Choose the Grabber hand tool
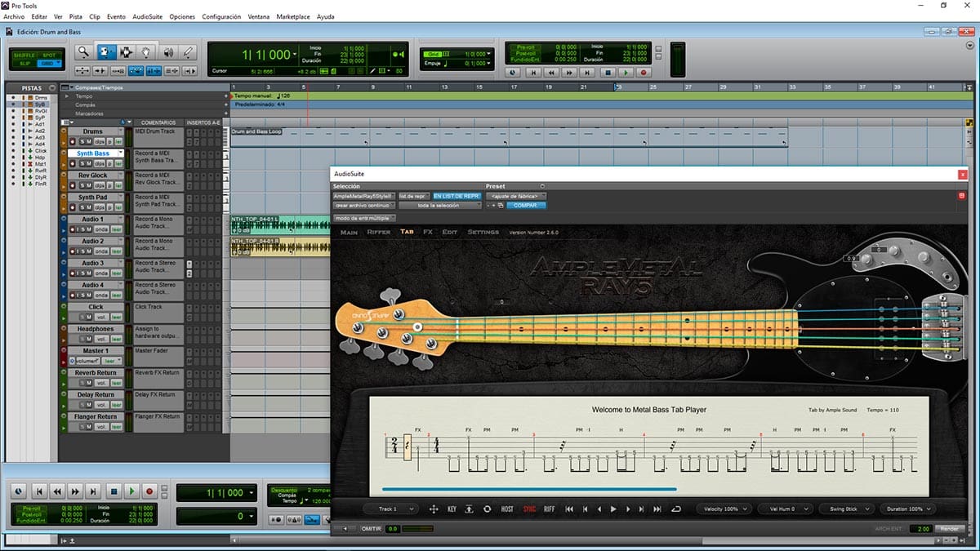 tap(147, 52)
